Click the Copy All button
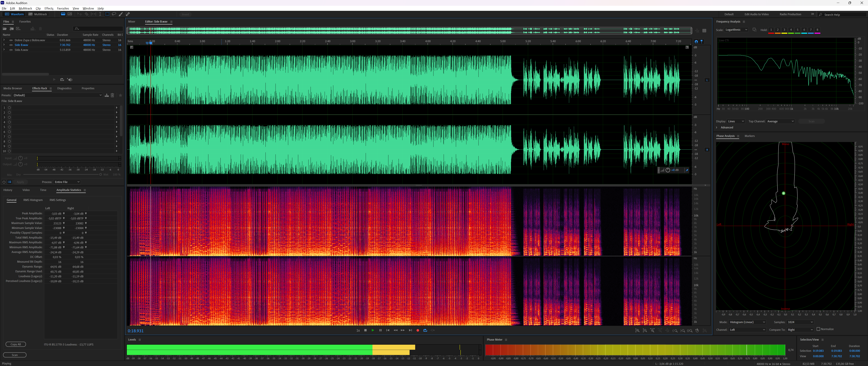 [x=15, y=344]
